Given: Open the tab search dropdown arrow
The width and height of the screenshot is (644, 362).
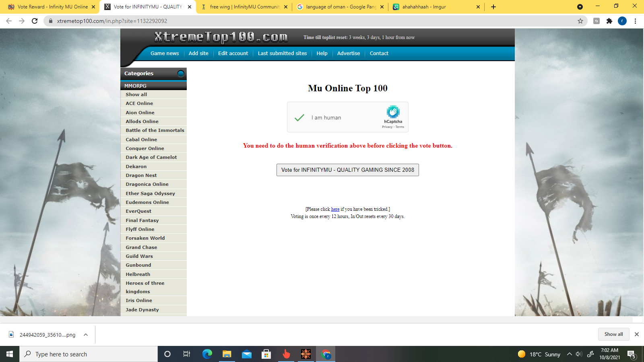Looking at the screenshot, I should 580,7.
